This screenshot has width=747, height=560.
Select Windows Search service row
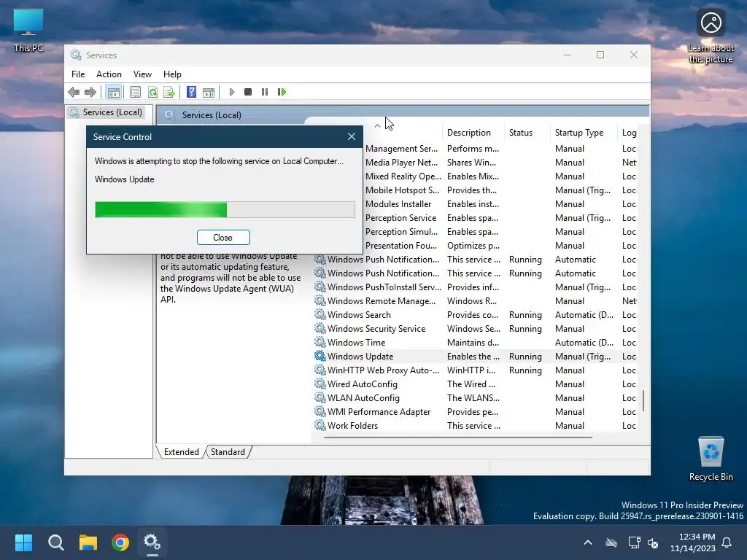(x=475, y=315)
